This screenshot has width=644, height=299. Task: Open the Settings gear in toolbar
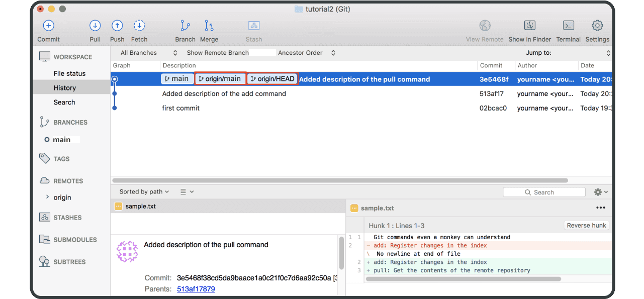click(x=597, y=26)
